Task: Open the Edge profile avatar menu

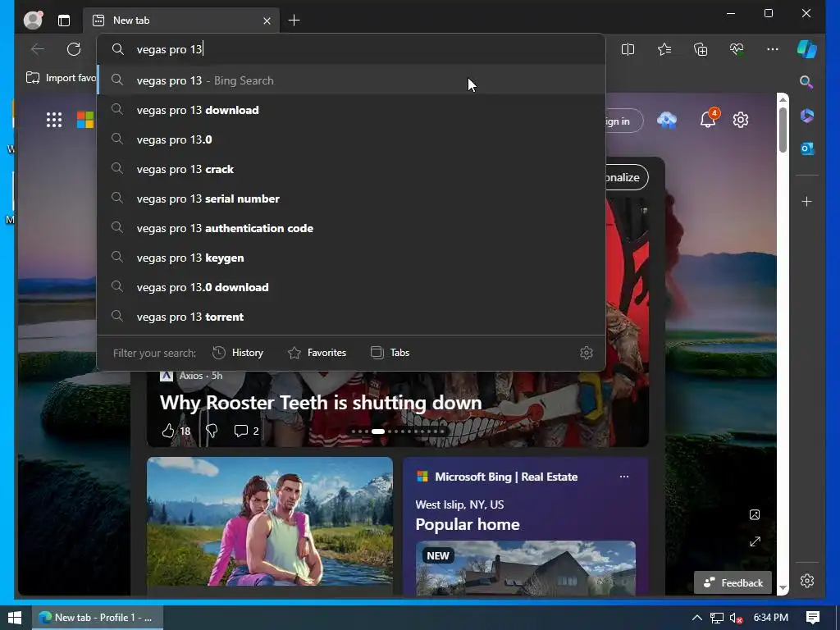Action: 33,21
